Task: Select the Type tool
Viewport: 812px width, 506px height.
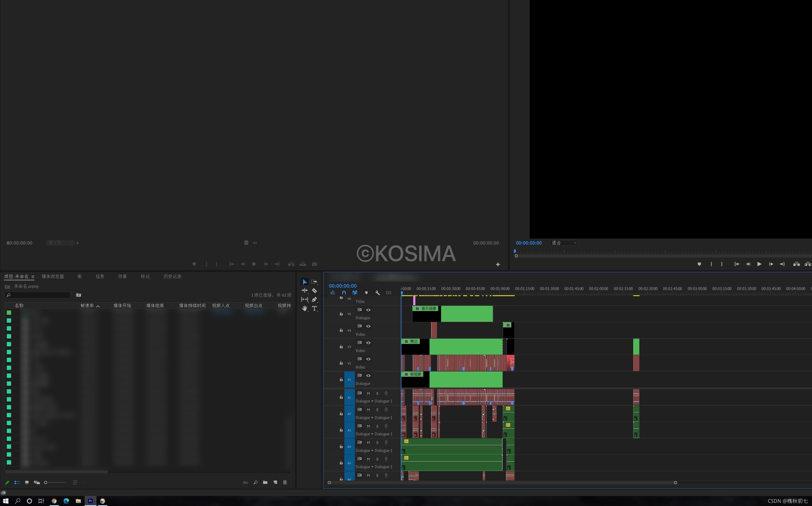Action: (x=314, y=308)
